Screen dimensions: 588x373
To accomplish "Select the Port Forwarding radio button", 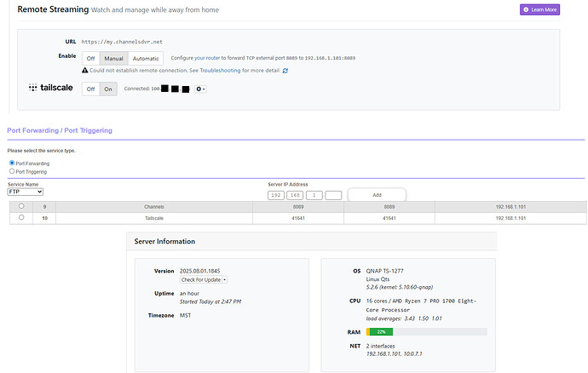I will (x=11, y=163).
